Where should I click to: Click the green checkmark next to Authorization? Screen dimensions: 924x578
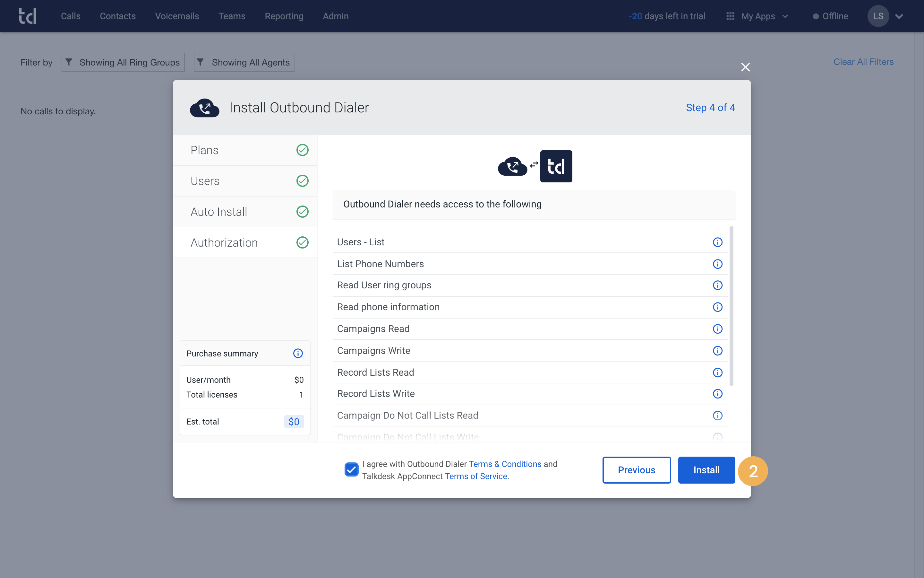tap(303, 243)
